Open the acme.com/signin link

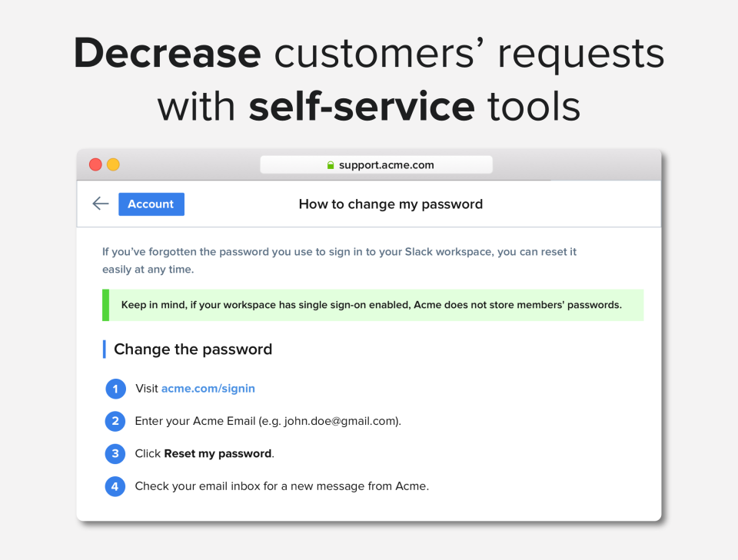[208, 389]
